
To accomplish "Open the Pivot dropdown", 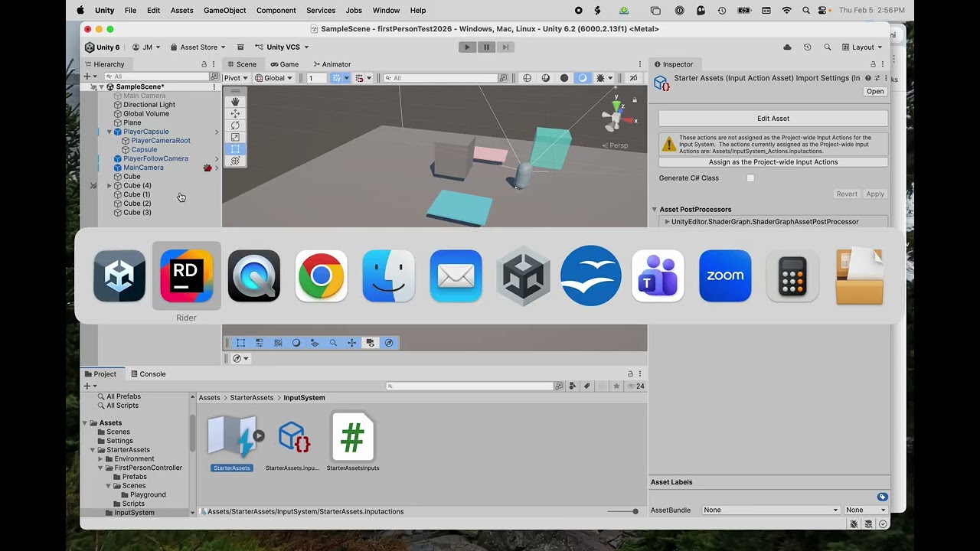I will tap(237, 78).
